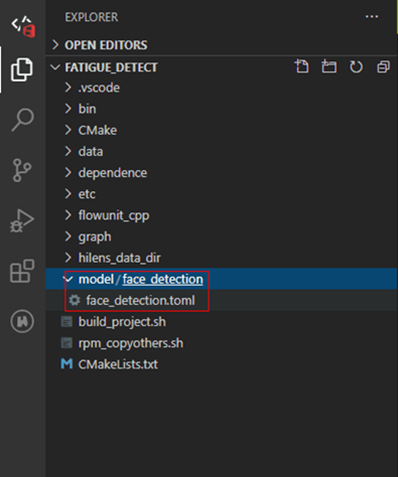
Task: Open the Search view icon
Action: click(x=22, y=120)
